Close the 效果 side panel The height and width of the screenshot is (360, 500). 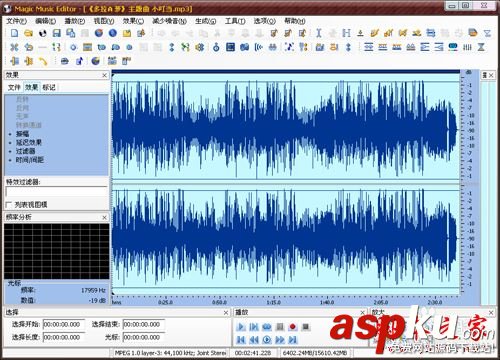coord(104,75)
